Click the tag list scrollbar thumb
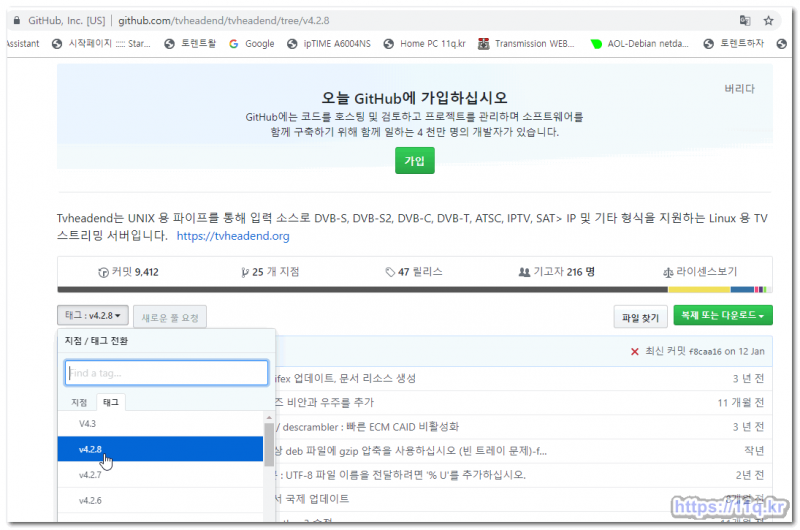This screenshot has height=530, width=800. [x=269, y=444]
